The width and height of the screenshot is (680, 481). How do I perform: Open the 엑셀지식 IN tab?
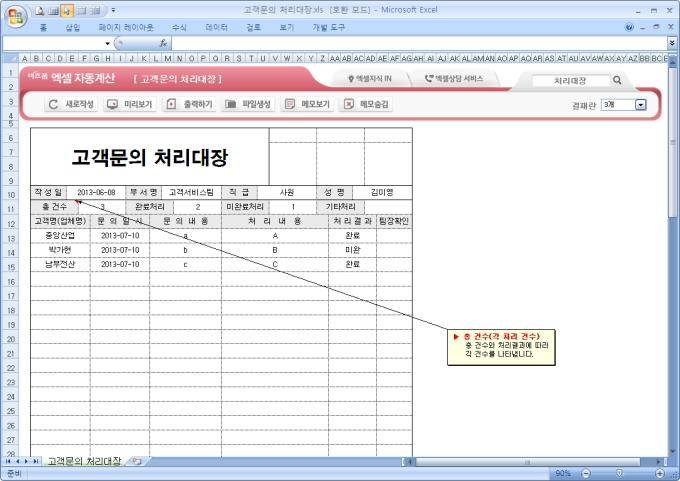370,79
